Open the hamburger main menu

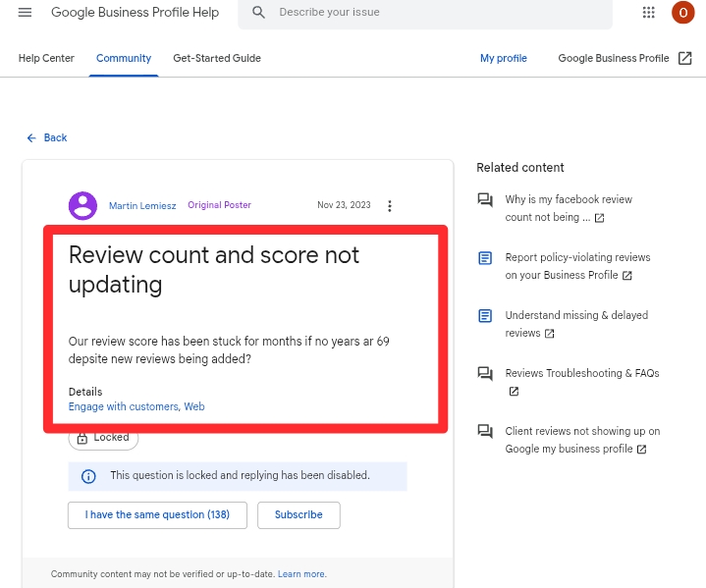[25, 12]
